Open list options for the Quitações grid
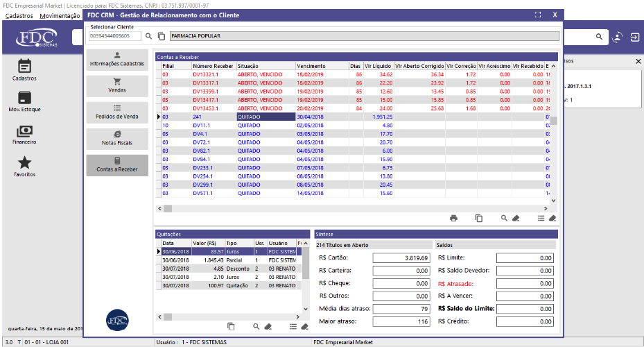This screenshot has width=644, height=347. click(293, 326)
